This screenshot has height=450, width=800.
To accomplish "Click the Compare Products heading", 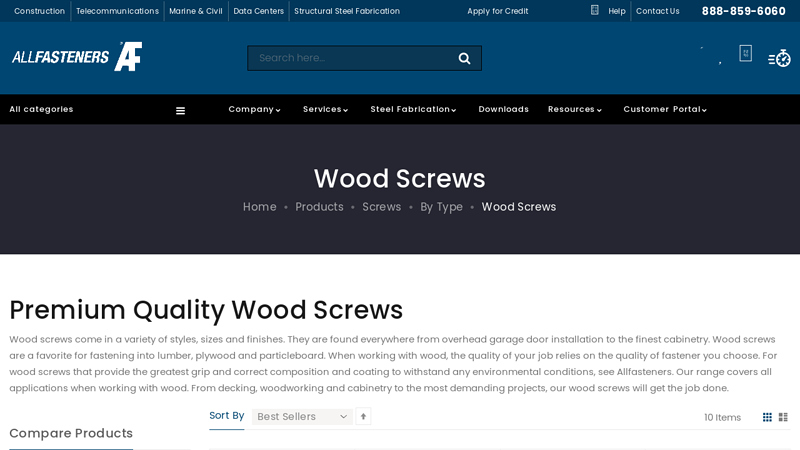I will (x=71, y=433).
